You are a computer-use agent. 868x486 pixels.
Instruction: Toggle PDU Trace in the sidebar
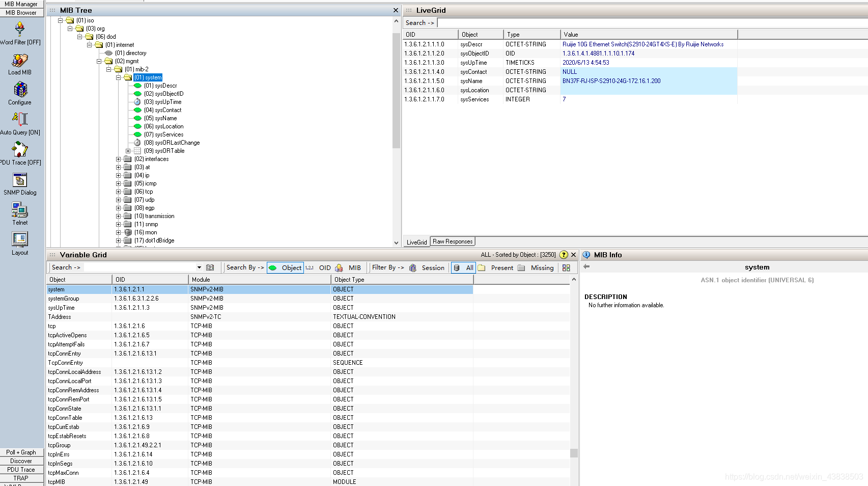[20, 149]
